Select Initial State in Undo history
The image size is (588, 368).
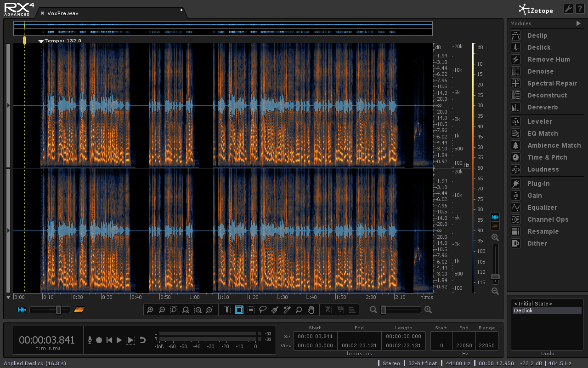[x=533, y=304]
